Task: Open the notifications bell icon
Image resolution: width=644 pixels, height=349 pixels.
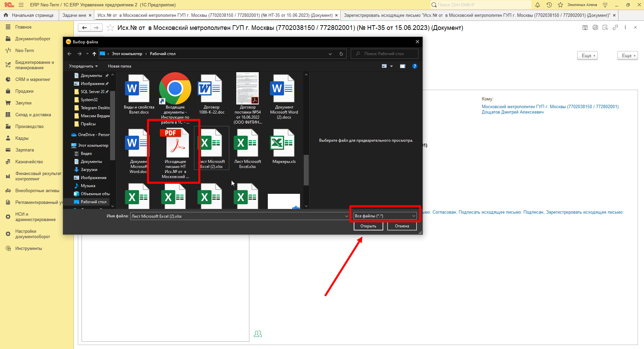Action: 538,5
